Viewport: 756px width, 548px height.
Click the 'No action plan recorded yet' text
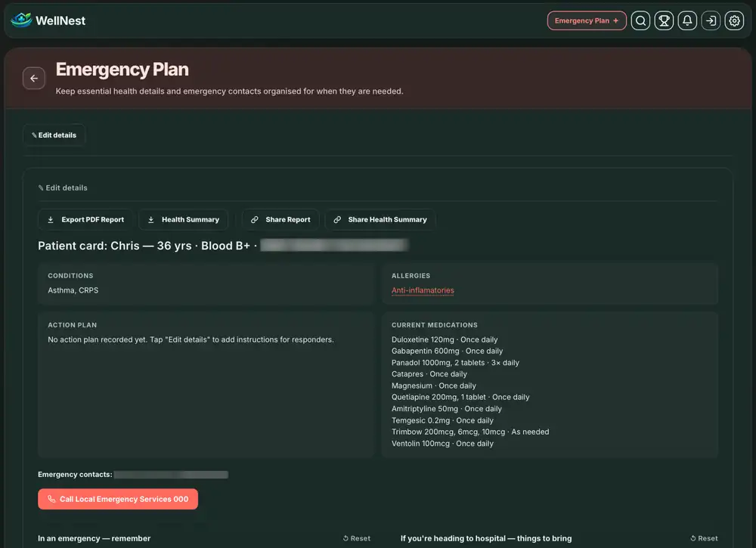point(191,340)
